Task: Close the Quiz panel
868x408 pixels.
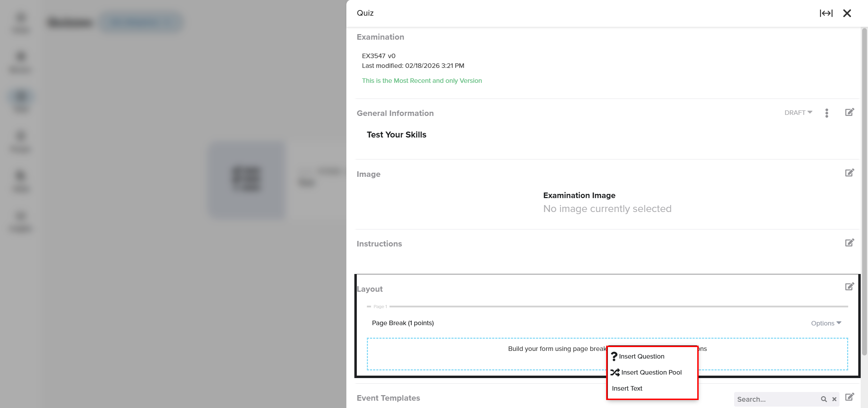Action: [847, 13]
